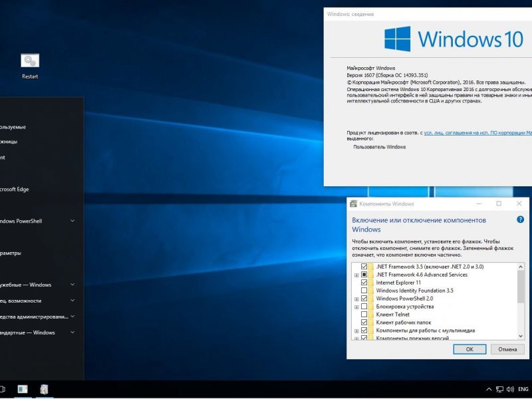Click the folder icon beside Internet Explorer 11
This screenshot has width=532, height=399.
(x=371, y=283)
